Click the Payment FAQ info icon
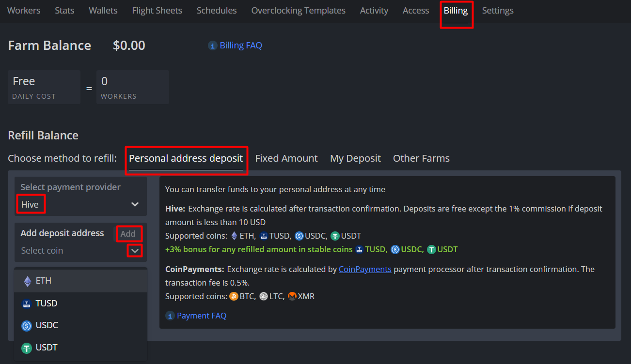Image resolution: width=631 pixels, height=364 pixels. (x=170, y=316)
